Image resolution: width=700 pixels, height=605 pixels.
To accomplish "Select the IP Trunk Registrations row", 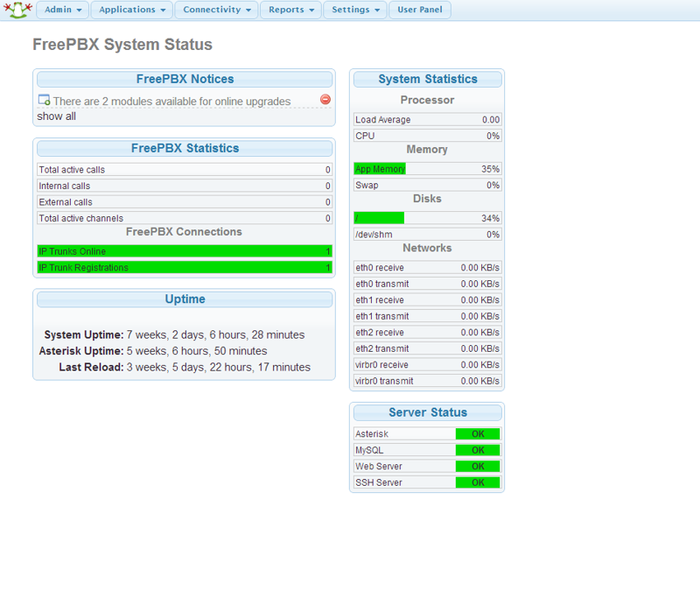I will tap(185, 267).
